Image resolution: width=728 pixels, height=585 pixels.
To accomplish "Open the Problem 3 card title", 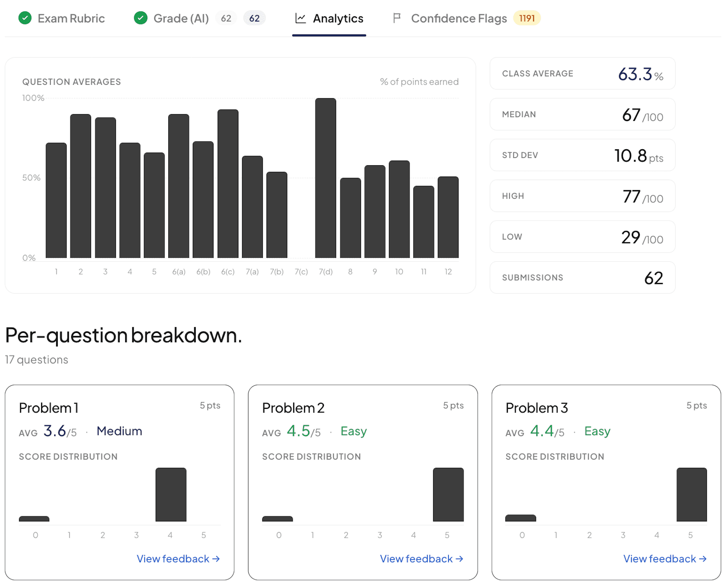I will click(x=537, y=408).
